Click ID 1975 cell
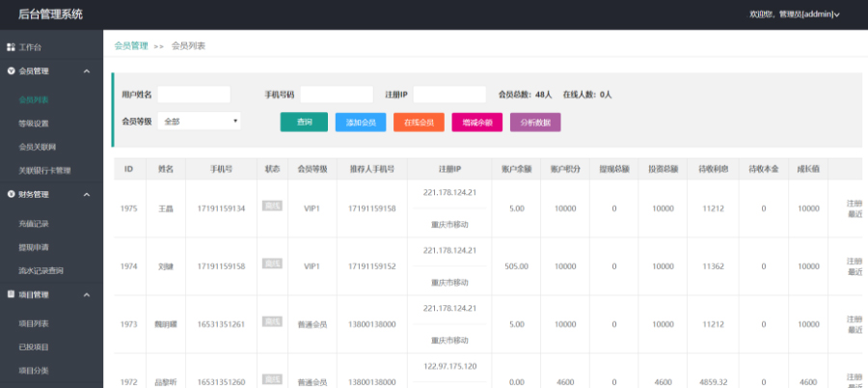The width and height of the screenshot is (868, 388). click(x=129, y=208)
